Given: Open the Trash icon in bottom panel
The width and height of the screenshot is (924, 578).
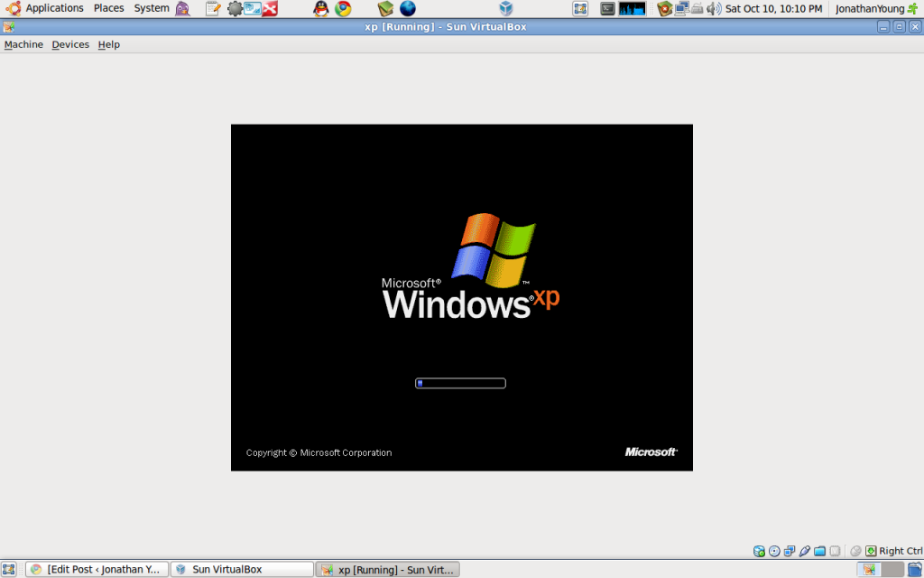Looking at the screenshot, I should point(915,569).
